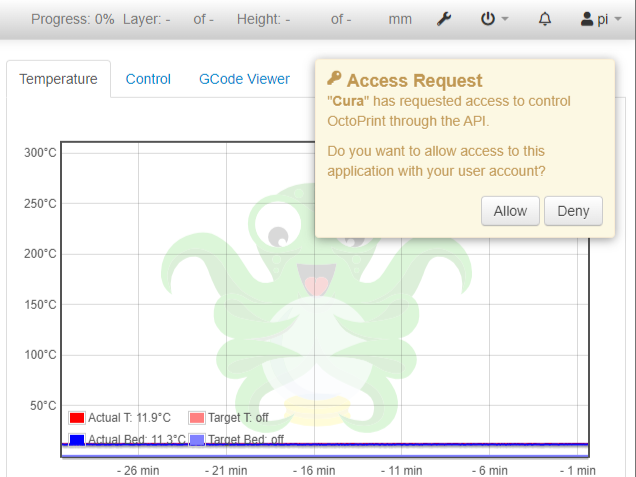Click the 150°C axis label
636x477 pixels.
(x=40, y=305)
